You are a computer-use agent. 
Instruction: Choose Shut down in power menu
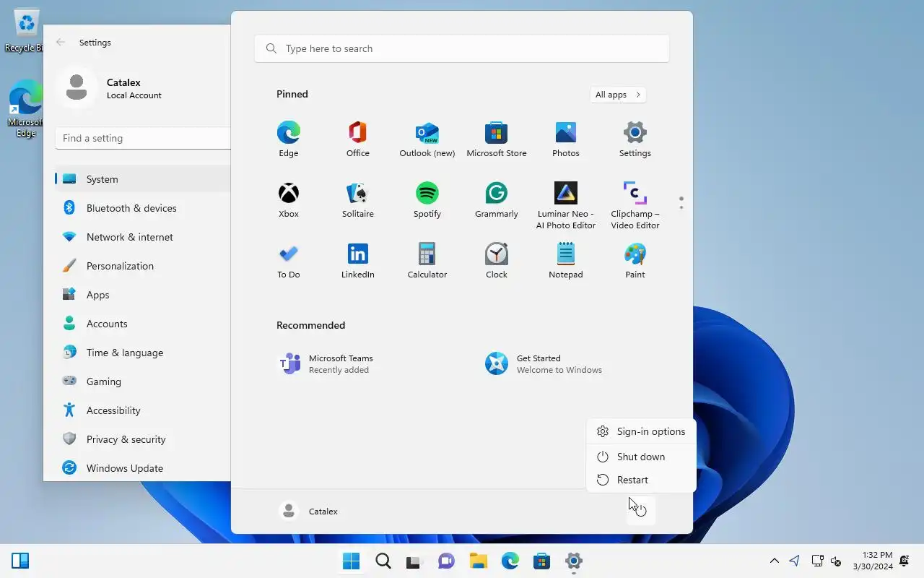(641, 457)
